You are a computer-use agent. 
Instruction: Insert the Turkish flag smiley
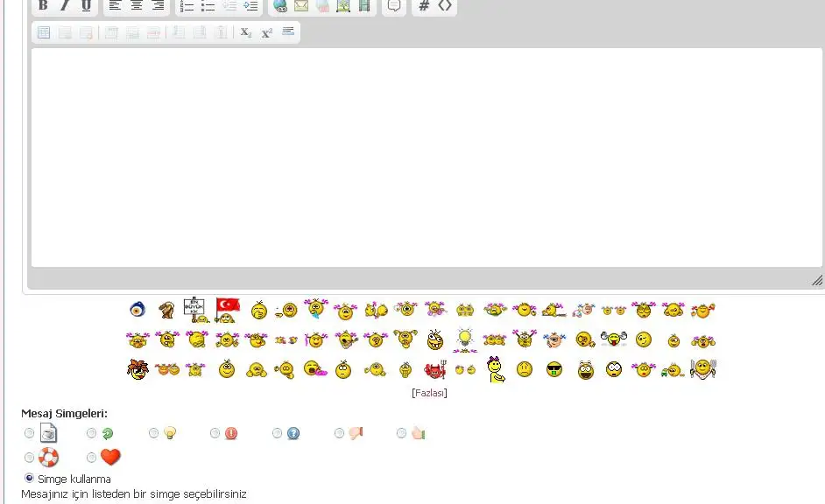click(x=228, y=309)
